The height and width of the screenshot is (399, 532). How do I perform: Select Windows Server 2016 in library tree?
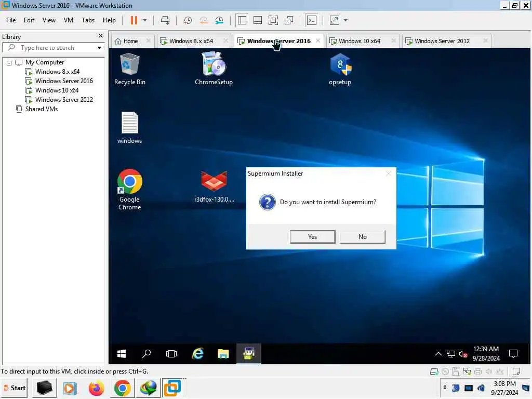click(x=64, y=81)
